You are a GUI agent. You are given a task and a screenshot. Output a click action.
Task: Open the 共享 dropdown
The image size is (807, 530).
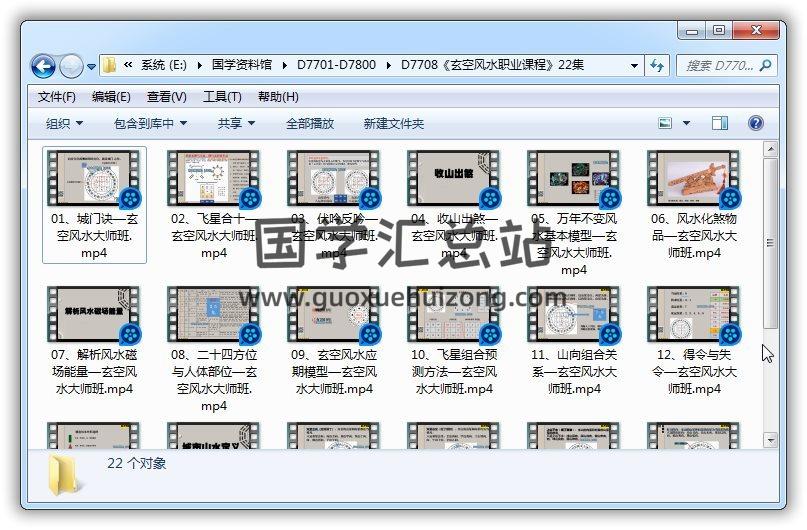tap(237, 123)
